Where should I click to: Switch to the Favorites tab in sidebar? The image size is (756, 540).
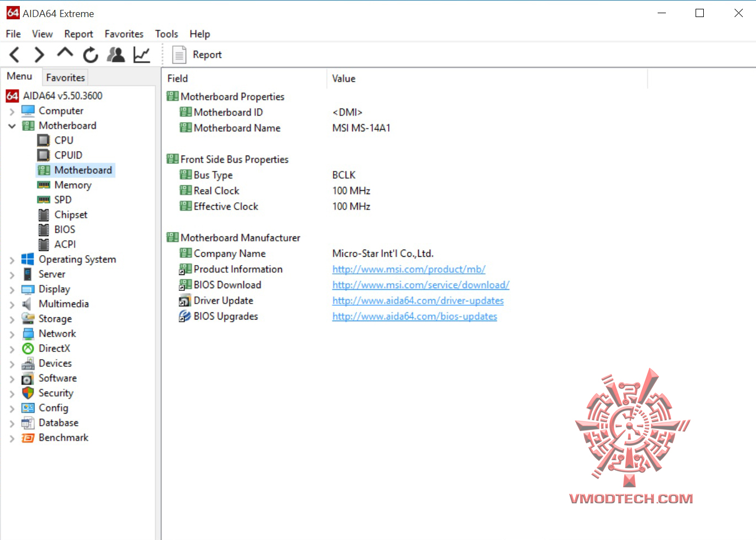pyautogui.click(x=65, y=78)
